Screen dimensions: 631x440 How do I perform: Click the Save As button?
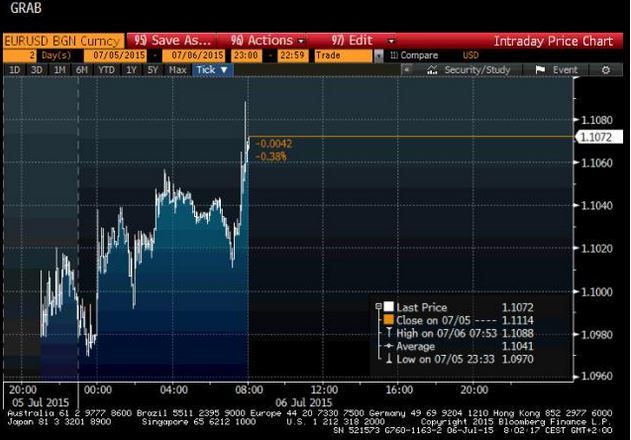click(x=172, y=41)
